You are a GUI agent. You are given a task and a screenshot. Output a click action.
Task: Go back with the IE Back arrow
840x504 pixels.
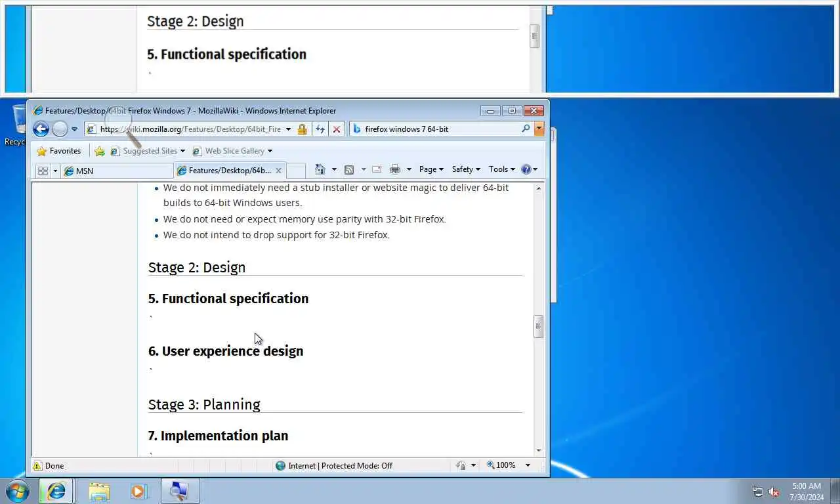click(x=41, y=129)
